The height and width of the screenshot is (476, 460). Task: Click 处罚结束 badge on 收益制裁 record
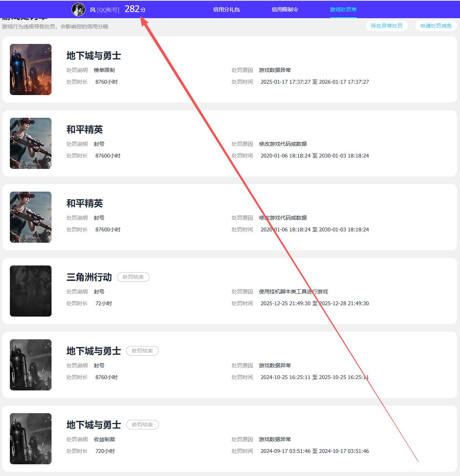(142, 425)
